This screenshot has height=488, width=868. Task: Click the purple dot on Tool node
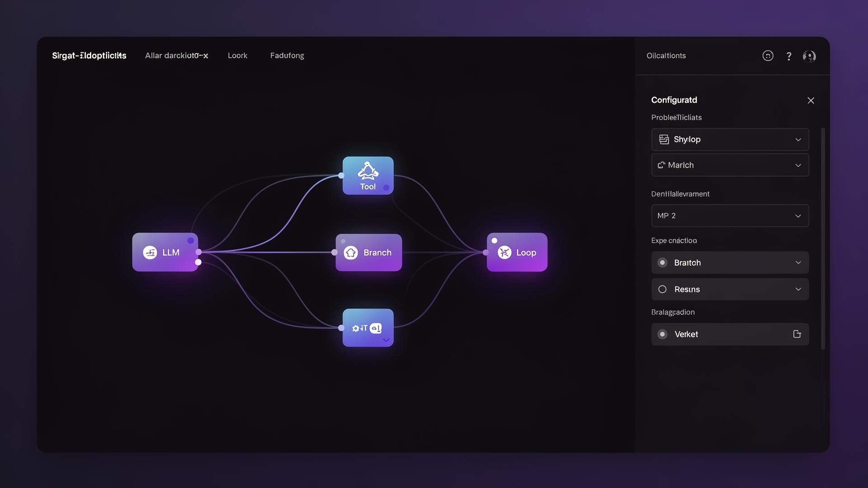click(x=386, y=188)
